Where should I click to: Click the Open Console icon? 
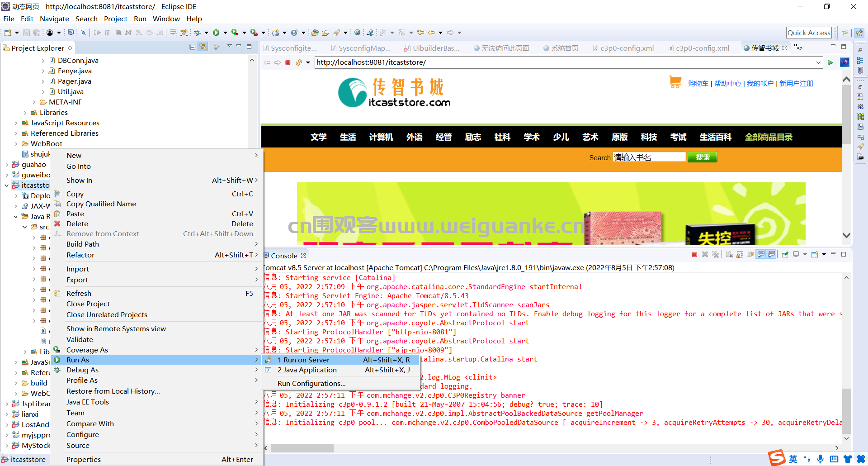point(815,255)
